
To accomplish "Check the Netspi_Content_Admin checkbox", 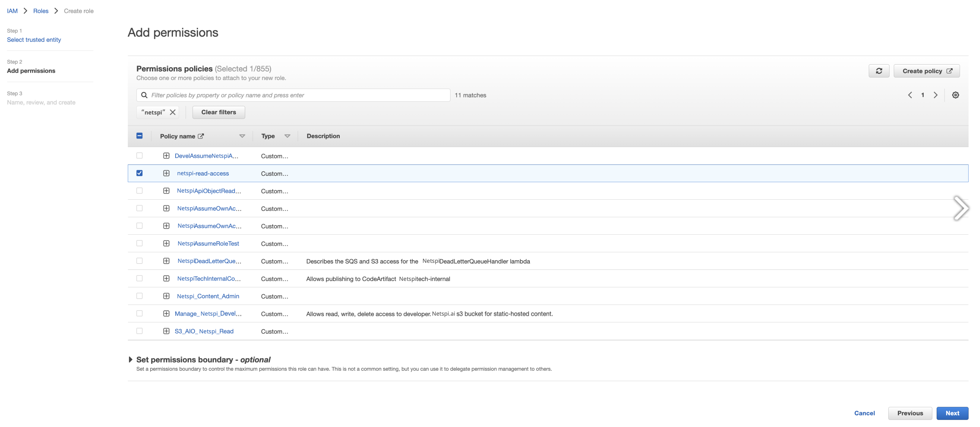I will click(x=140, y=296).
